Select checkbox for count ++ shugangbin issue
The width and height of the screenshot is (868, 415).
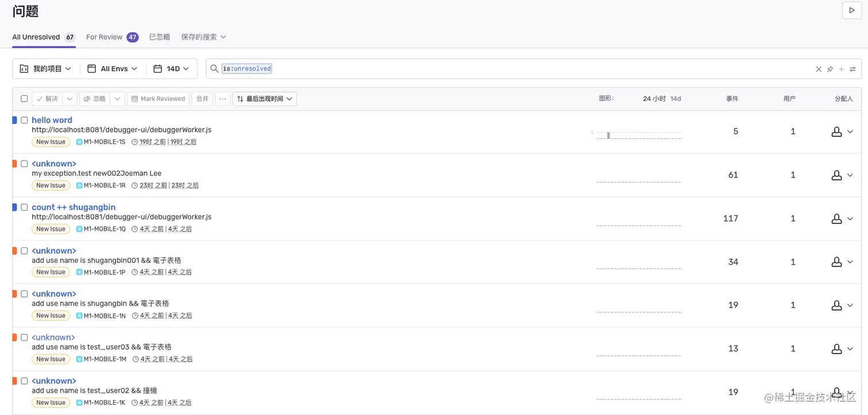tap(24, 207)
